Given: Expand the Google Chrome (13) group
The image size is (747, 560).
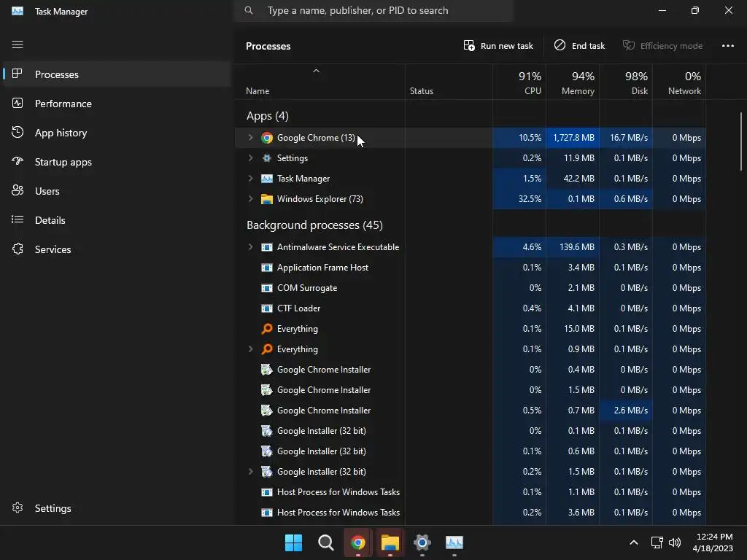Looking at the screenshot, I should [251, 138].
